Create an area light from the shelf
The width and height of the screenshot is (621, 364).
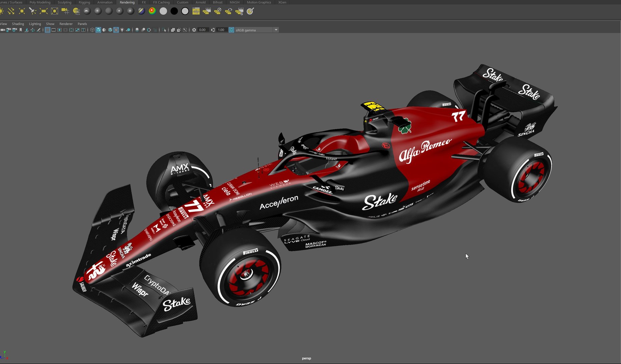pyautogui.click(x=44, y=11)
